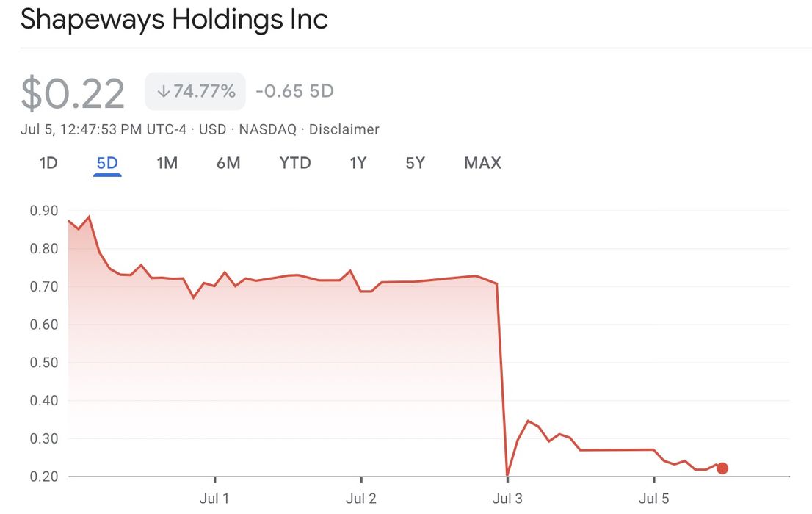
Task: Select the MAX time range
Action: (482, 163)
